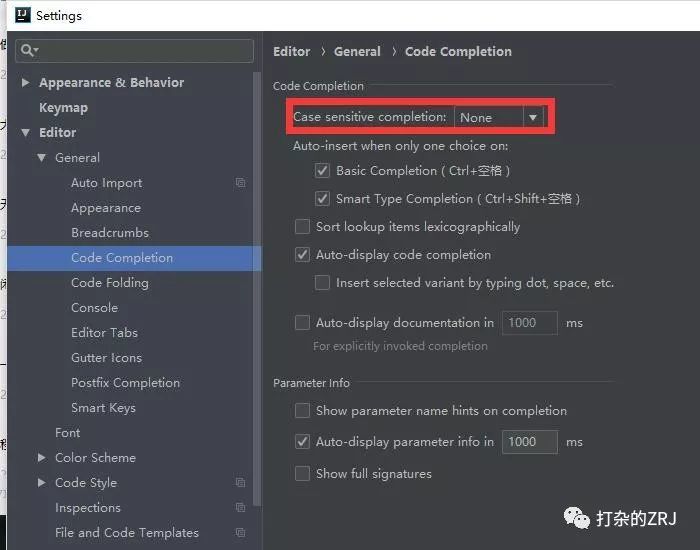Click the settings search field
Image resolution: width=700 pixels, height=550 pixels.
click(x=135, y=50)
